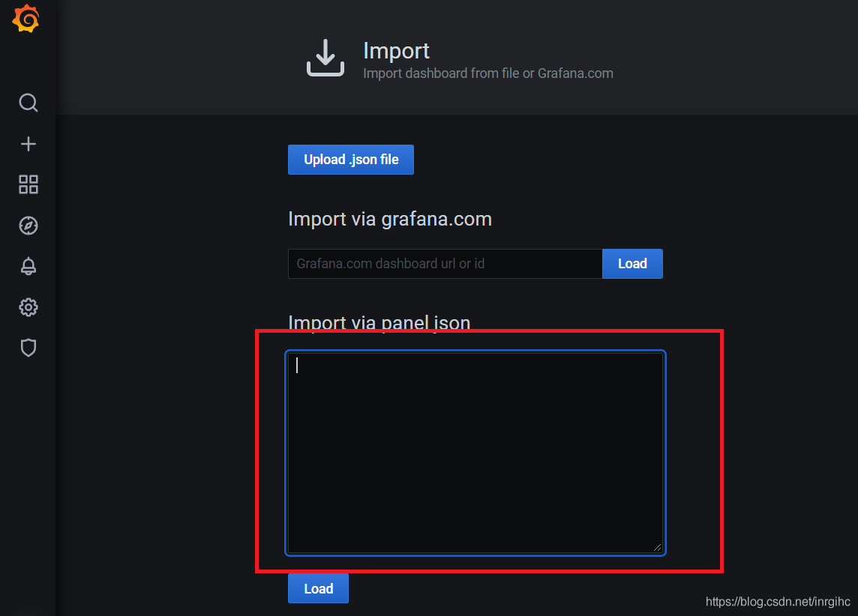The width and height of the screenshot is (858, 616).
Task: Focus the Grafana.com dashboard url or id field
Action: click(445, 264)
